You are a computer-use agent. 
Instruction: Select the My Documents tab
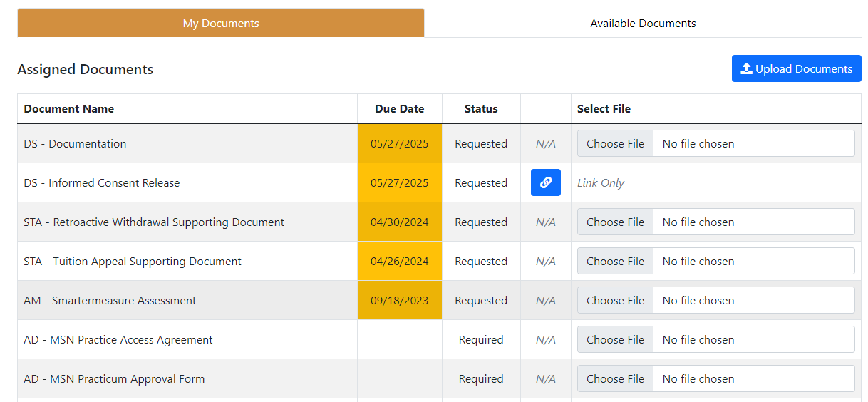point(221,24)
